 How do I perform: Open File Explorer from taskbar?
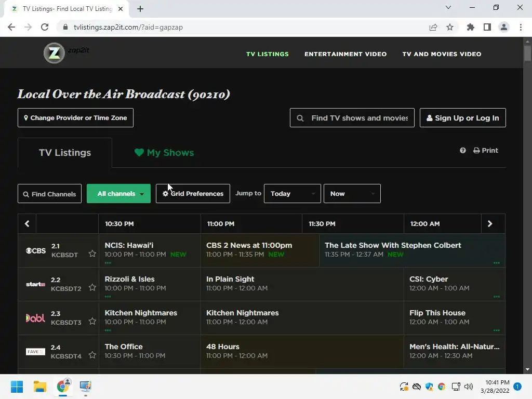point(39,387)
